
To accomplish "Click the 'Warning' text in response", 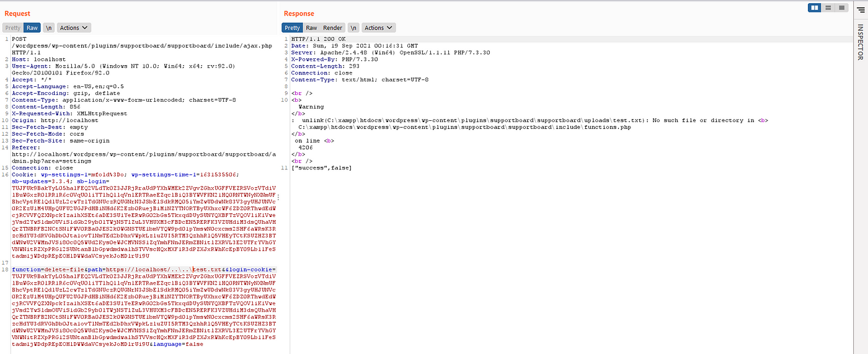I will [x=311, y=107].
